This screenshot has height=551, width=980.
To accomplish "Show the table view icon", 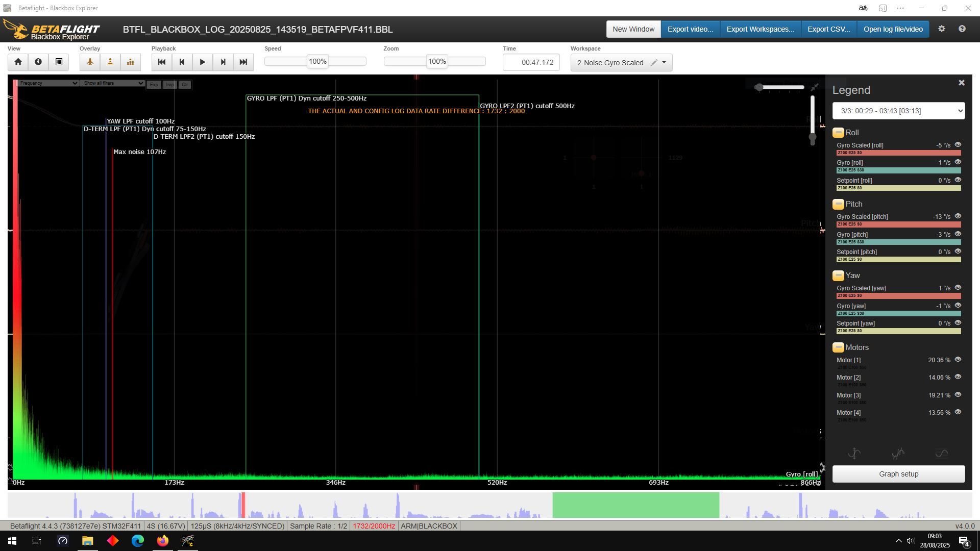I will (59, 62).
